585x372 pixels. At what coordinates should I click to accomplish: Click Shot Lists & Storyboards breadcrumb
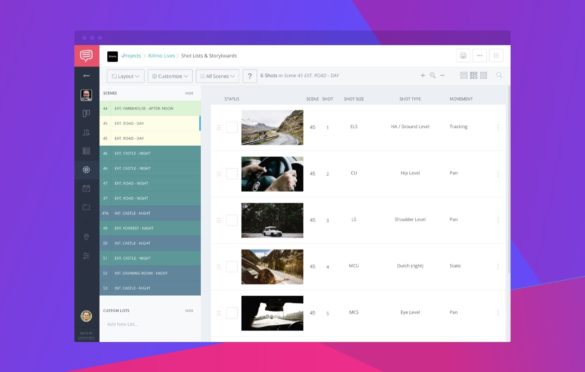pyautogui.click(x=209, y=56)
